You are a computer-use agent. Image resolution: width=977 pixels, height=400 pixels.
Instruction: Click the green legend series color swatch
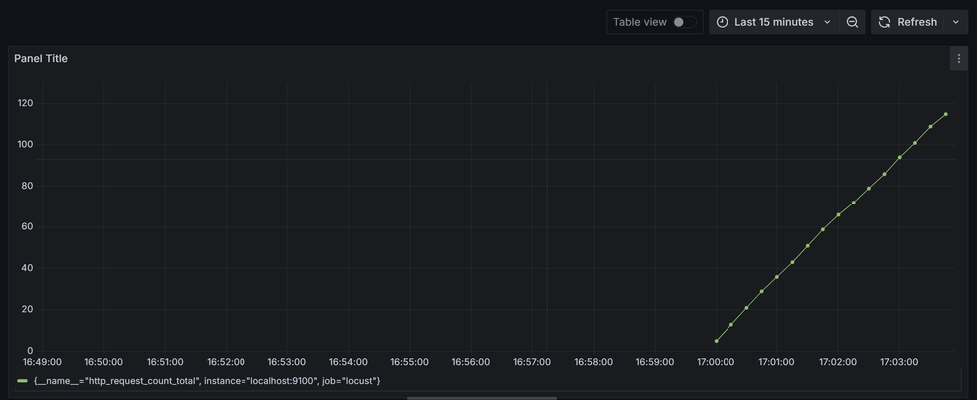click(22, 381)
